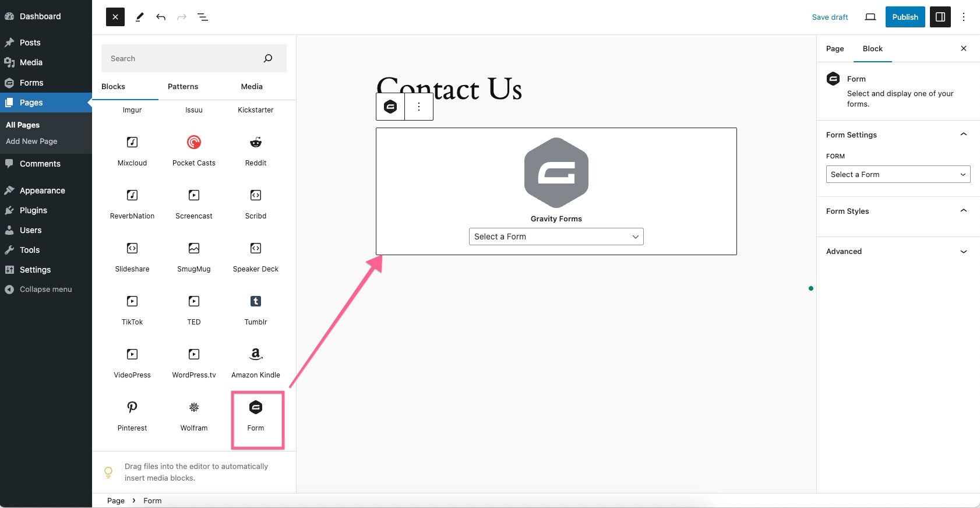Viewport: 980px width, 508px height.
Task: Insert the SmugMug block
Action: [194, 257]
